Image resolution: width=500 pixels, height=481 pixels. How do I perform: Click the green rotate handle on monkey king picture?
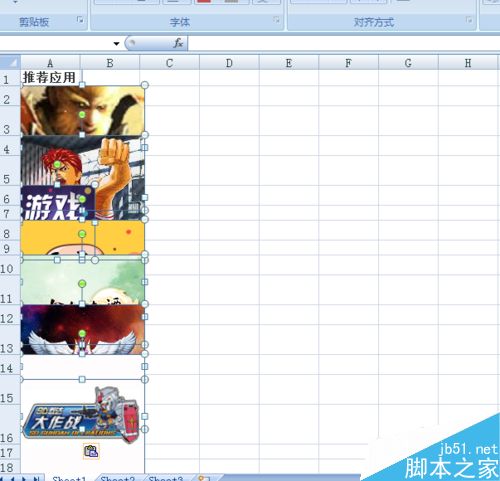tap(82, 115)
